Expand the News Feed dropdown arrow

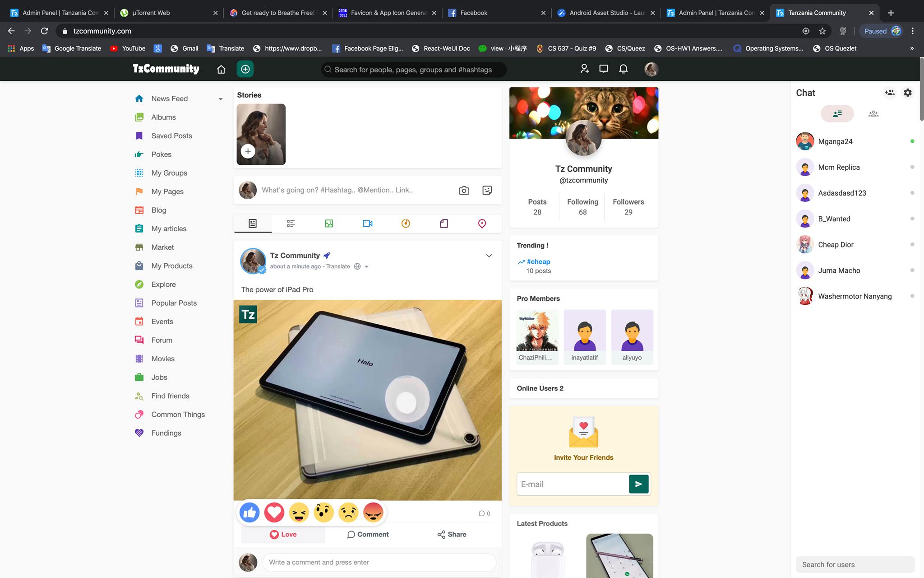(x=221, y=99)
